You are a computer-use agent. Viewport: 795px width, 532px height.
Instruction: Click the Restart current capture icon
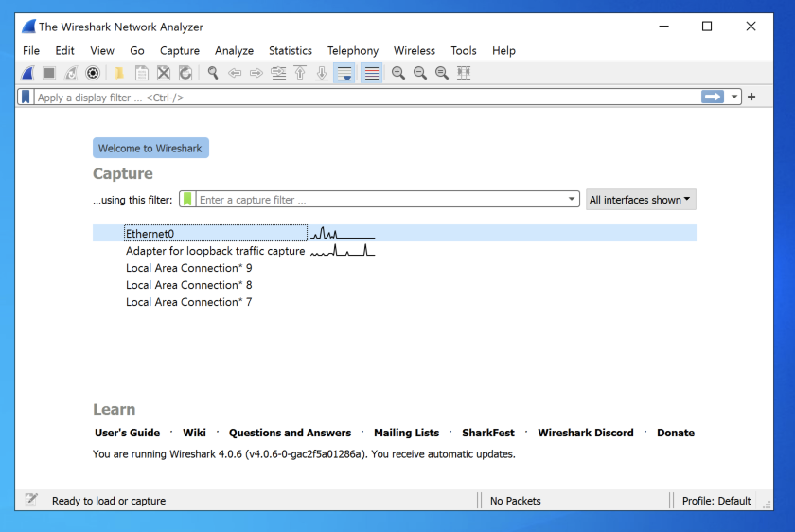71,73
